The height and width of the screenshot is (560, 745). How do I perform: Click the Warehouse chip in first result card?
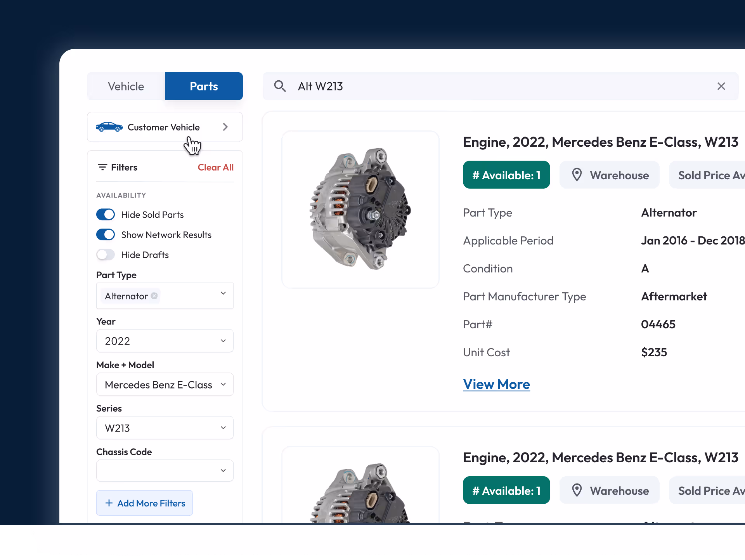pyautogui.click(x=610, y=175)
